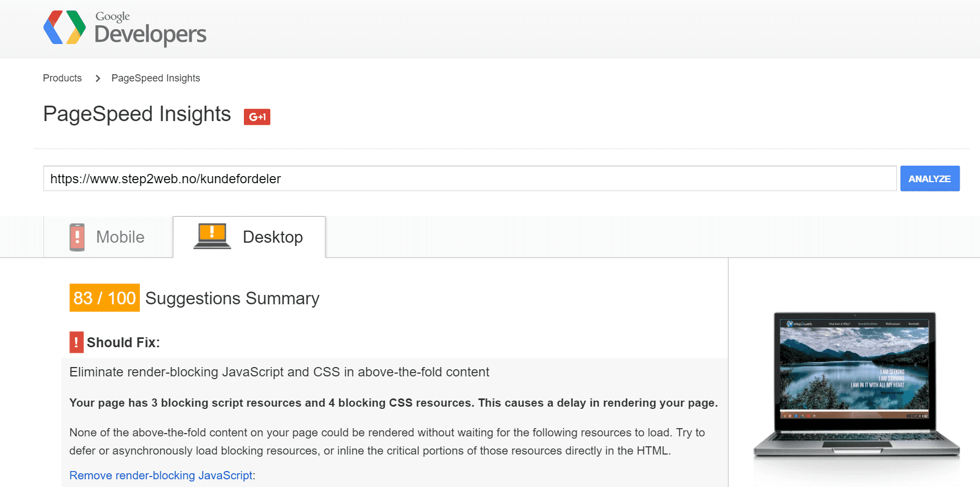Click the Should Fix: label

tap(123, 342)
